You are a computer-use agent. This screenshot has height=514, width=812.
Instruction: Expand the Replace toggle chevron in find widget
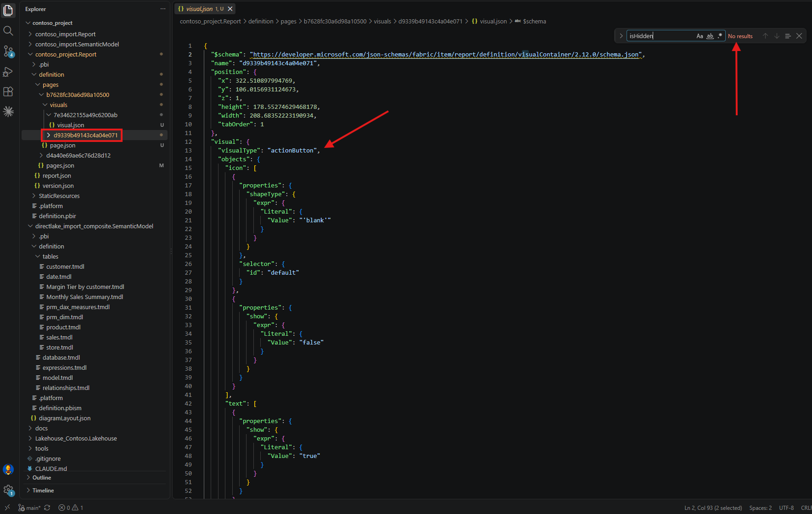point(621,36)
